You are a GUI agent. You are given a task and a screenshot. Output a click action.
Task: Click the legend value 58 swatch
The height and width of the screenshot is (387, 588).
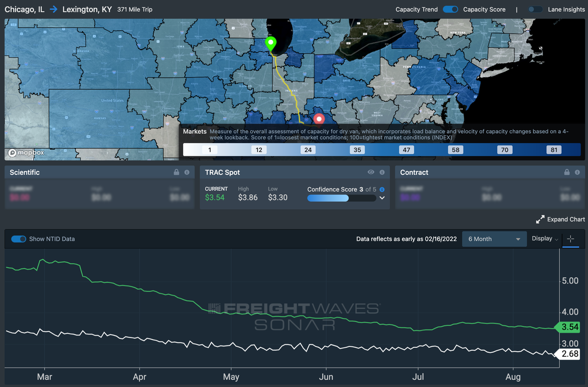(x=456, y=150)
